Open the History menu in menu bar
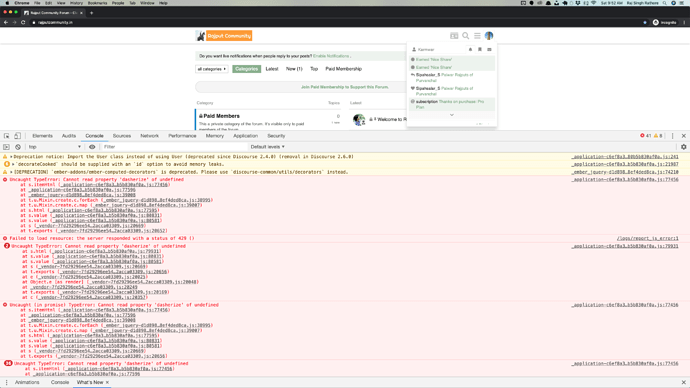Viewport: 690px width, 388px height. [76, 3]
